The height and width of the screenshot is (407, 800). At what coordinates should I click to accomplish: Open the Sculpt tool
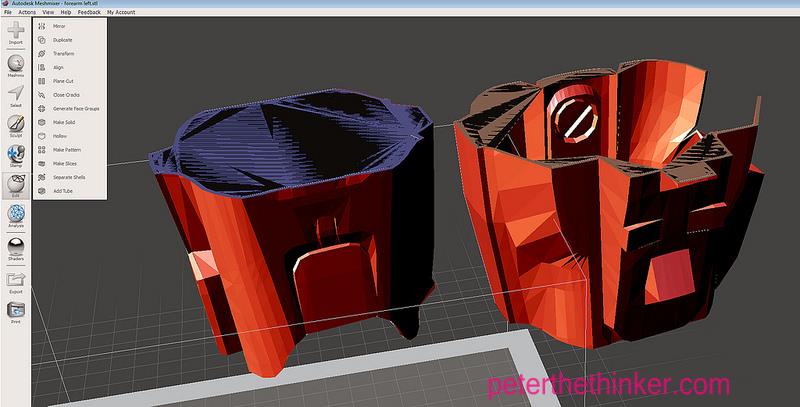pyautogui.click(x=16, y=126)
